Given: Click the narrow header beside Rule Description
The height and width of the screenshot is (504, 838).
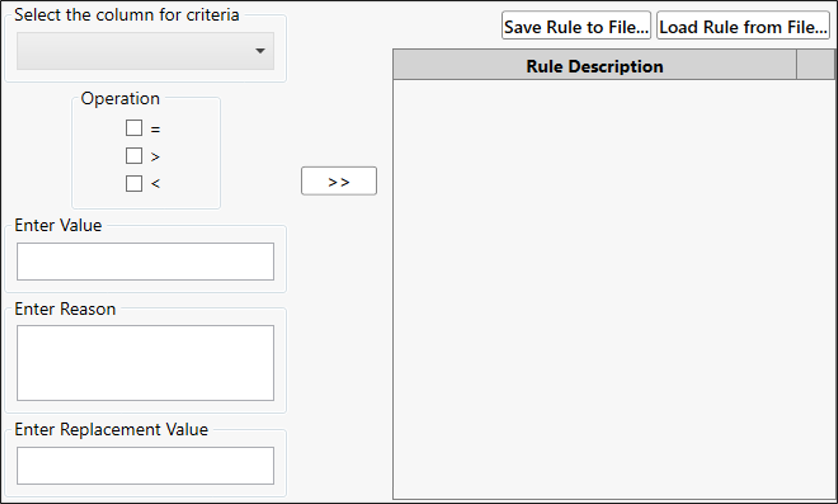Looking at the screenshot, I should click(817, 66).
